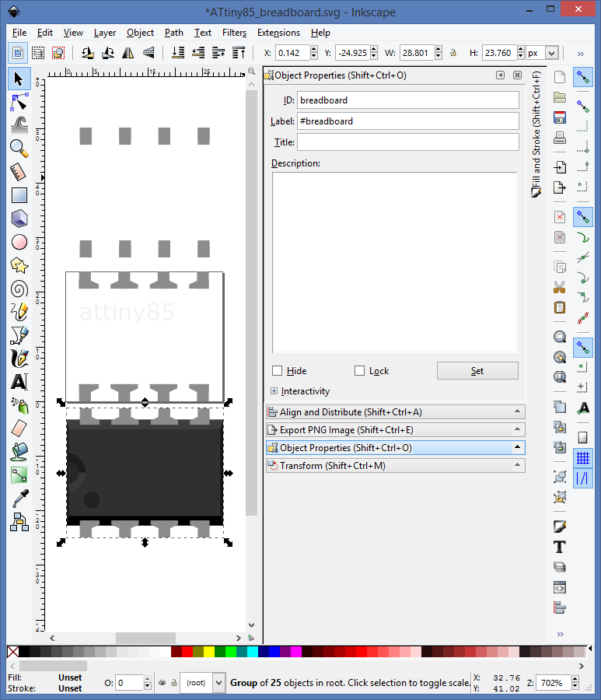Select the Calligraphy tool
601x700 pixels.
pos(19,359)
